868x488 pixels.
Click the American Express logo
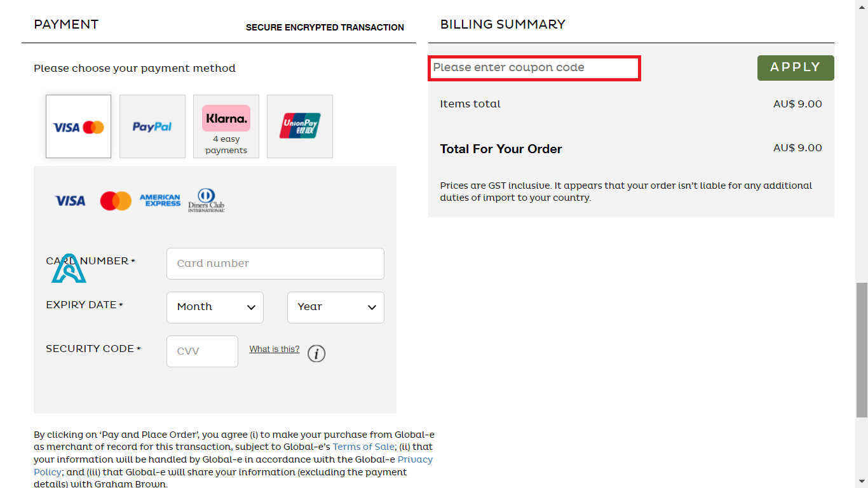click(160, 201)
